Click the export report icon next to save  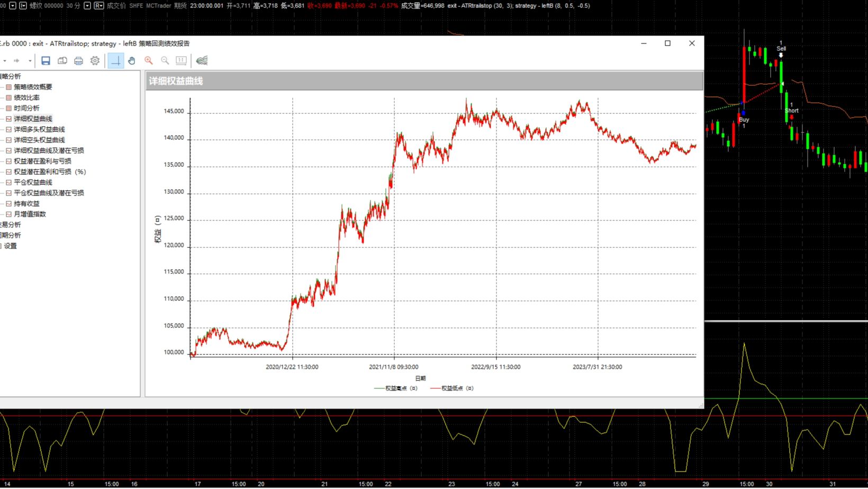tap(62, 60)
